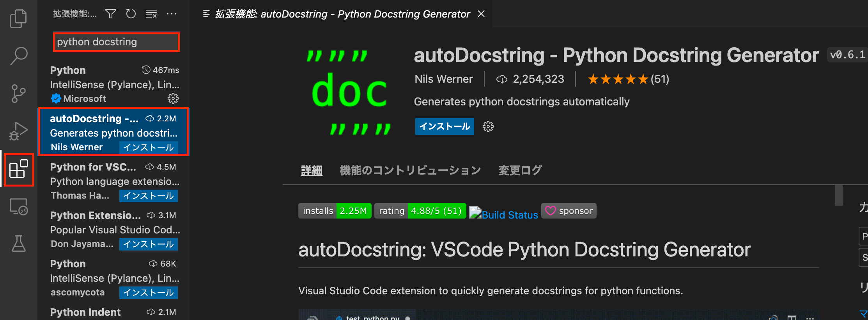Open the extensions panel more actions menu
868x320 pixels.
pyautogui.click(x=172, y=14)
